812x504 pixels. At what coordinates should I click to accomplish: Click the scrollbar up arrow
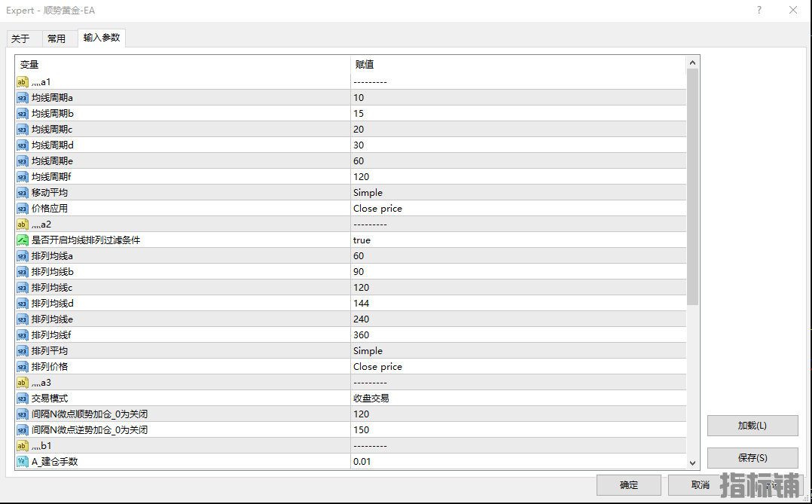692,63
